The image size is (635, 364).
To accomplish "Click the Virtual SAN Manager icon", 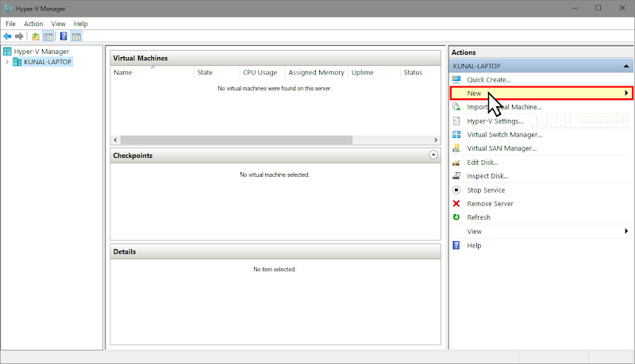I will point(456,148).
